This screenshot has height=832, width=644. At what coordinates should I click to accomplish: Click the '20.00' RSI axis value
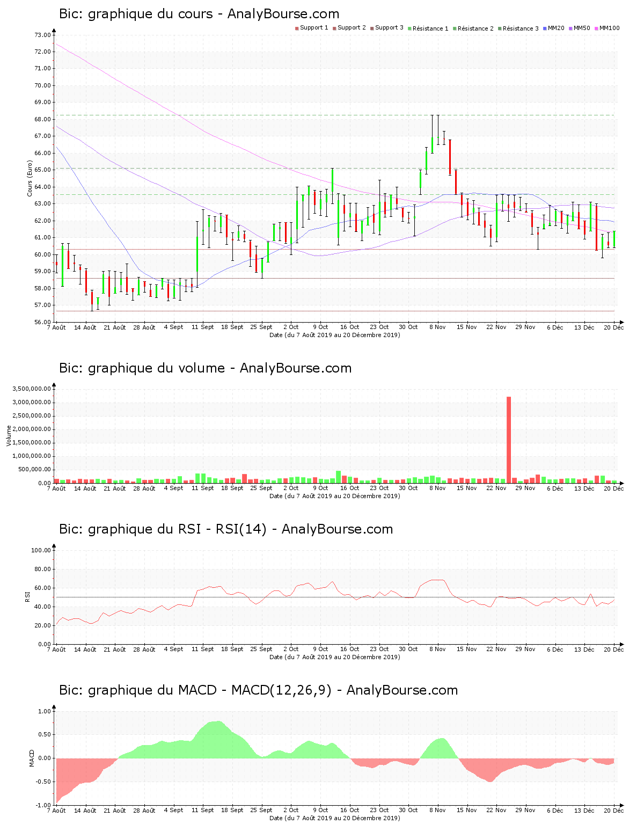click(x=42, y=625)
